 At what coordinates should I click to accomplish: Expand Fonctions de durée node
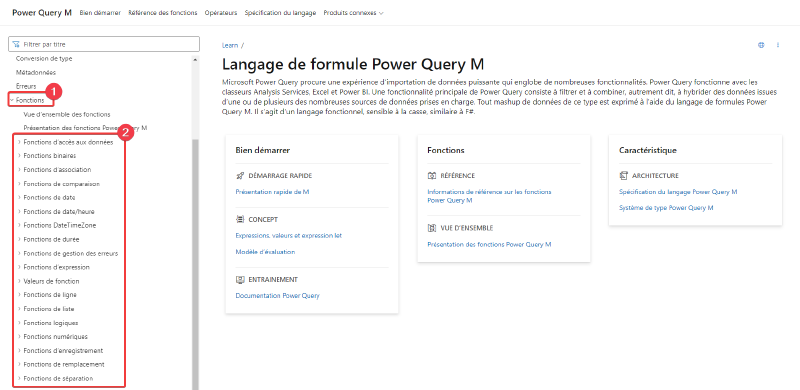(51, 239)
